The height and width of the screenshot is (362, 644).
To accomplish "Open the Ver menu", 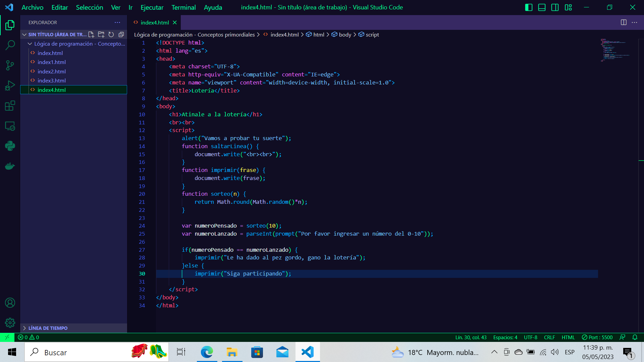I will 116,7.
